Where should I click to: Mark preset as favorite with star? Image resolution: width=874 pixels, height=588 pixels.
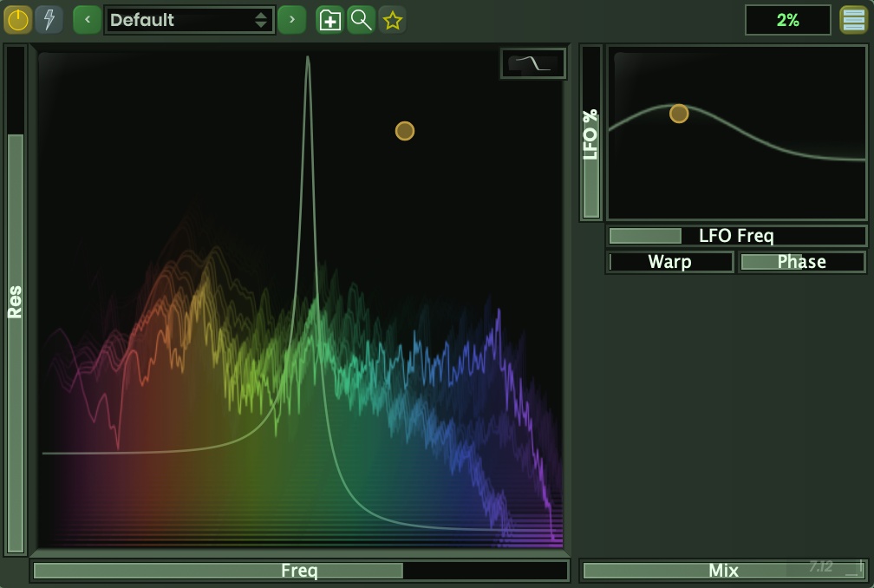pos(392,20)
